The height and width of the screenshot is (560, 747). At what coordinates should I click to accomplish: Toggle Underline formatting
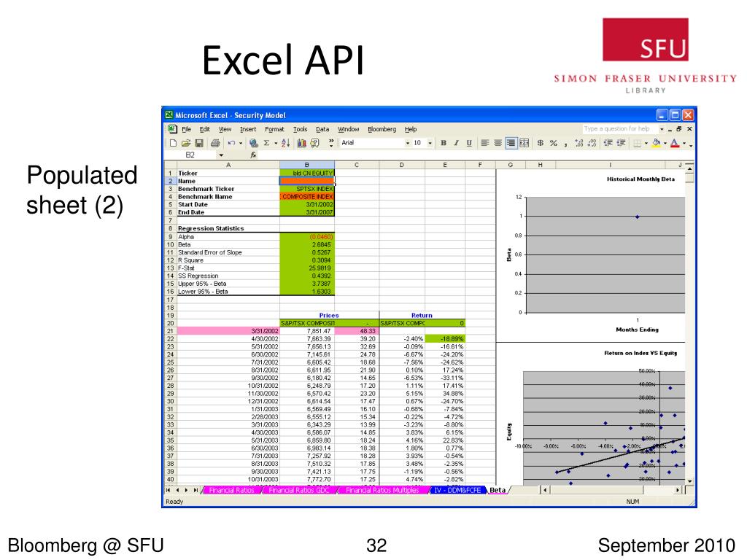(x=469, y=143)
